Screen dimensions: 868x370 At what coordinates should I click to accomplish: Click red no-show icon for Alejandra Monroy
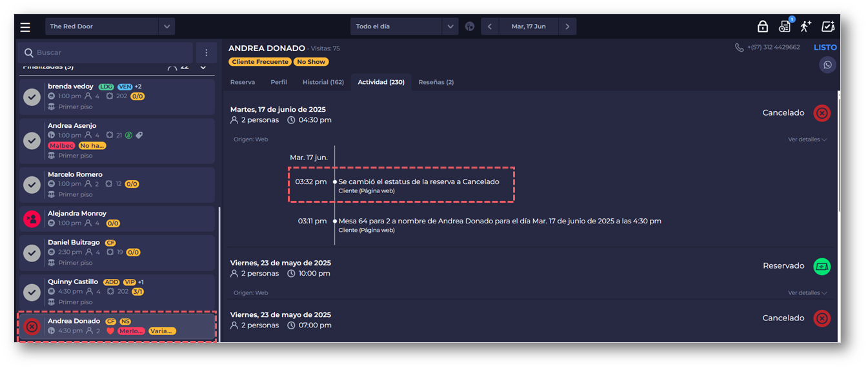[x=32, y=219]
